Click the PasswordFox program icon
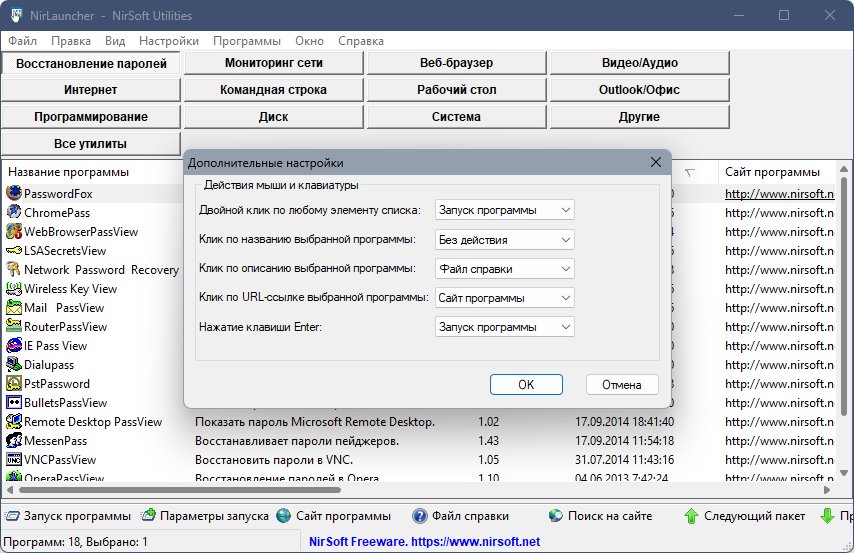Screen dimensions: 854x553 [x=14, y=193]
